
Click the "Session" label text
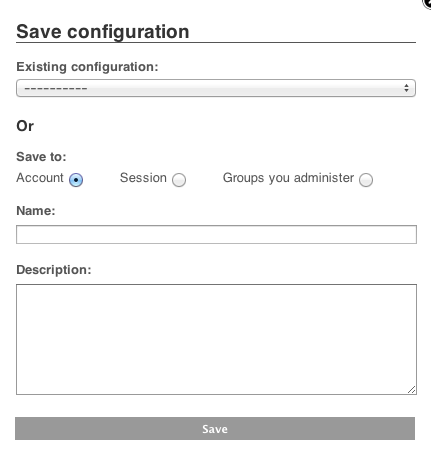click(143, 178)
